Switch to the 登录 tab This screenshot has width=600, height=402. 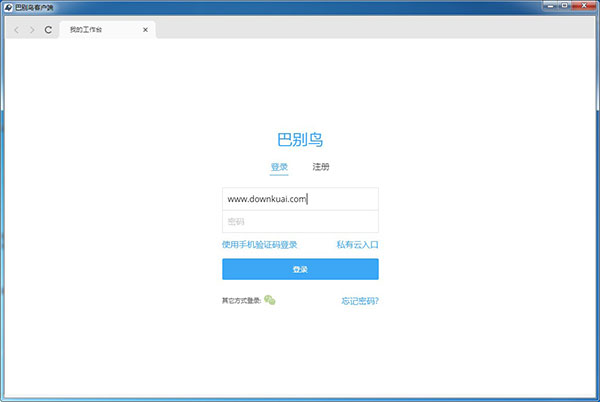pyautogui.click(x=279, y=167)
